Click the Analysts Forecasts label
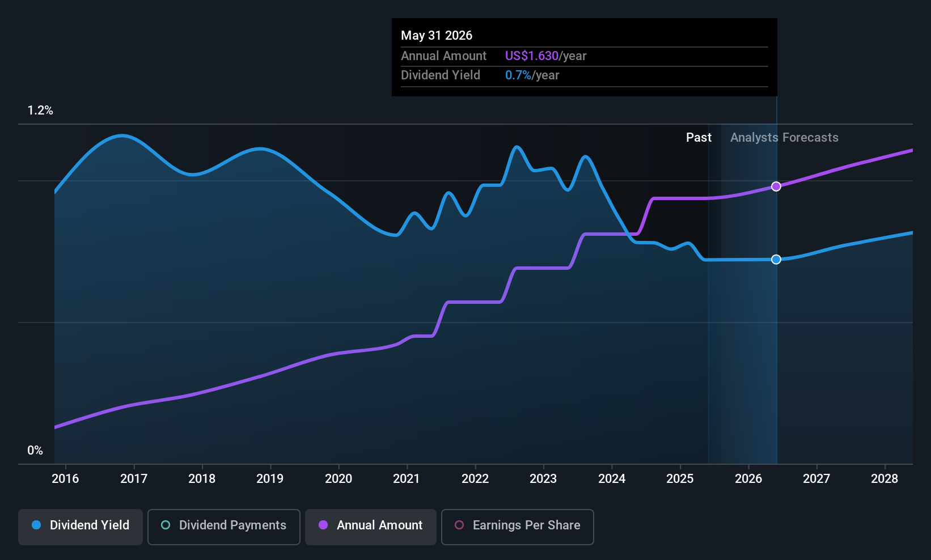Screen dimensions: 931x560 (784, 137)
